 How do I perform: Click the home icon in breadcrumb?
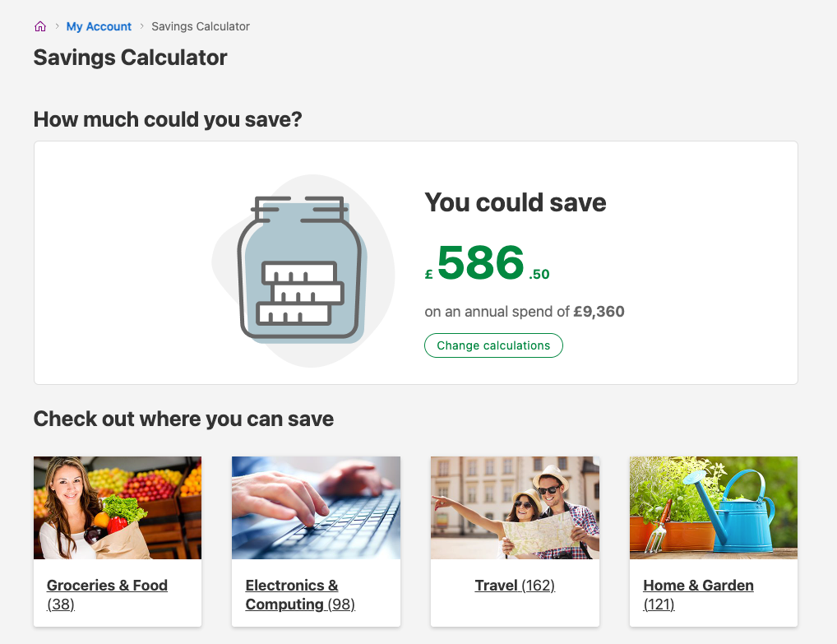coord(40,26)
